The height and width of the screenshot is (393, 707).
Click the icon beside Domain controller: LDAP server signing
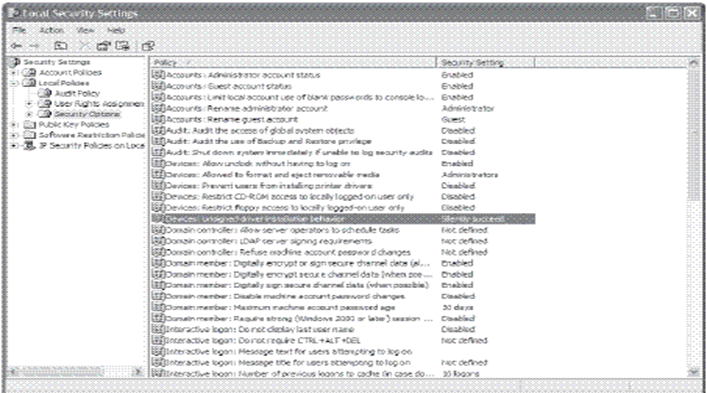tap(158, 241)
